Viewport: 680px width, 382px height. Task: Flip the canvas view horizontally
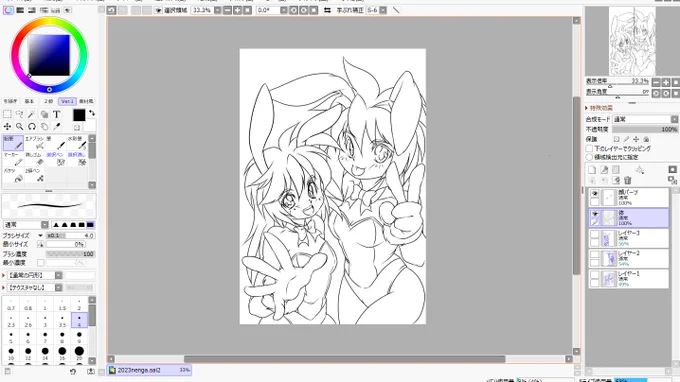point(327,10)
